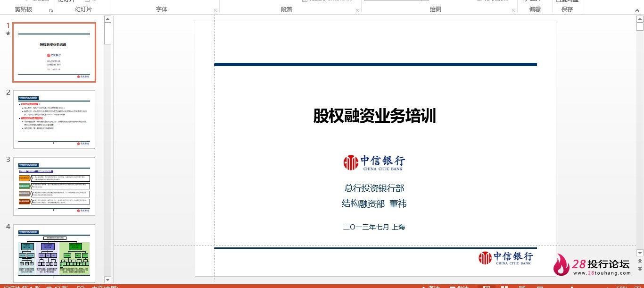Click the 编辑 group label

(x=535, y=9)
